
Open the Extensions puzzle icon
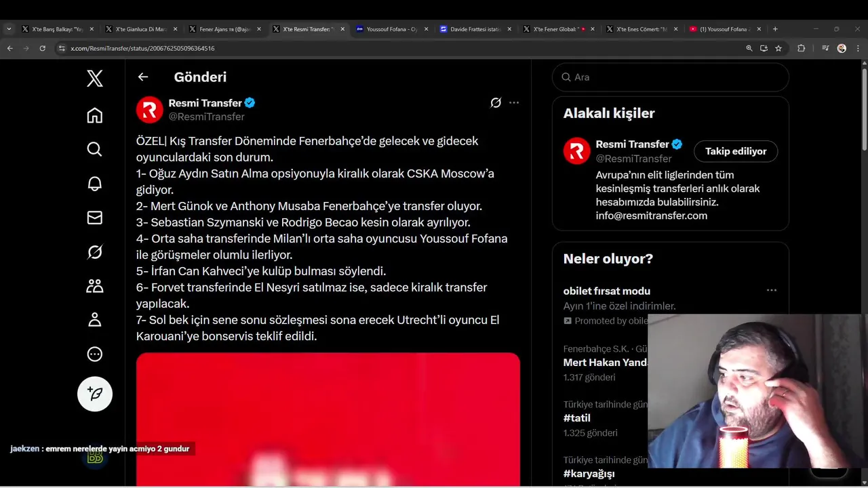[x=801, y=48]
